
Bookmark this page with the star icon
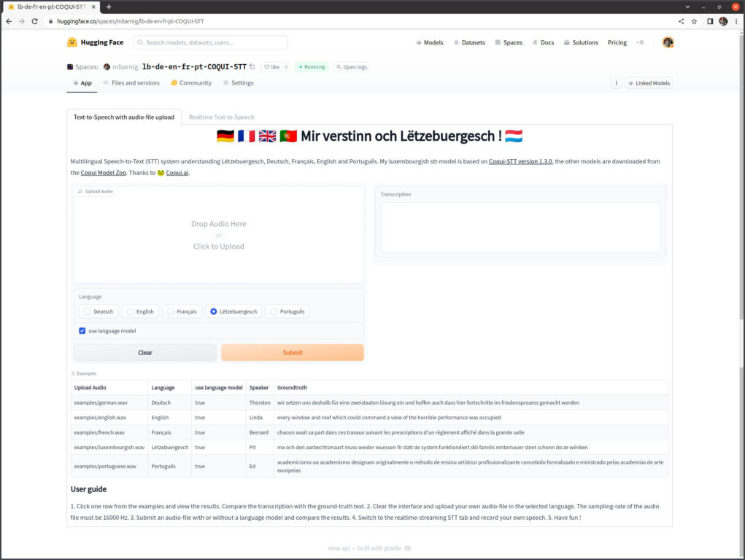pyautogui.click(x=694, y=21)
